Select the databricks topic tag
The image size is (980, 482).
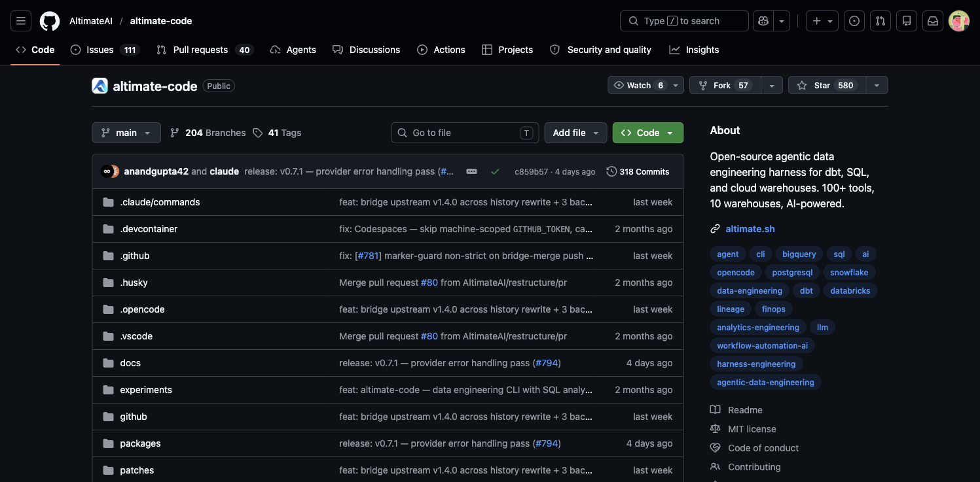click(x=850, y=290)
